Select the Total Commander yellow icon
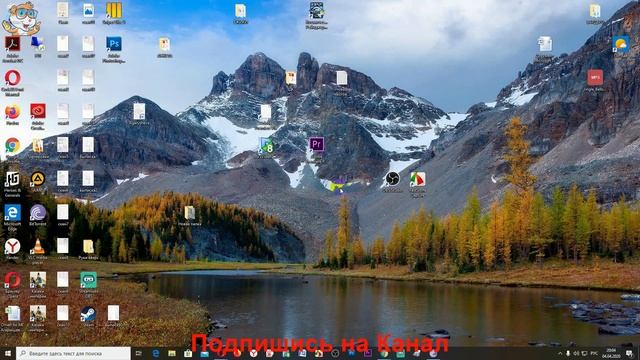The height and width of the screenshot is (360, 640). coord(113,10)
